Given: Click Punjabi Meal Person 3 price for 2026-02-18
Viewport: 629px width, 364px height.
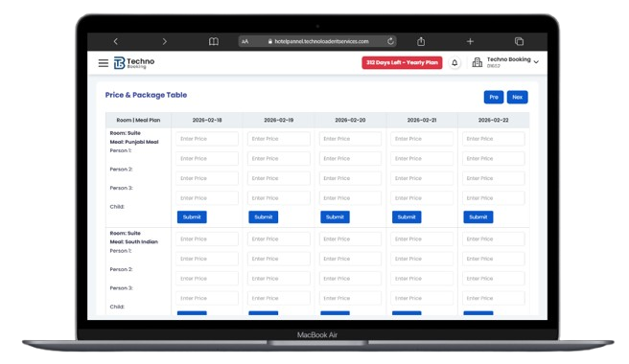Looking at the screenshot, I should [x=207, y=178].
